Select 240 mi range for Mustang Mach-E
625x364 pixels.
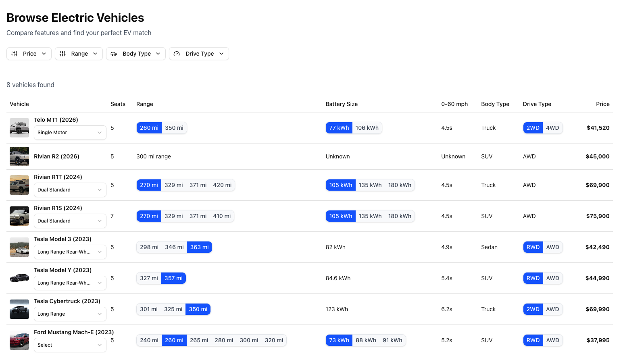149,340
